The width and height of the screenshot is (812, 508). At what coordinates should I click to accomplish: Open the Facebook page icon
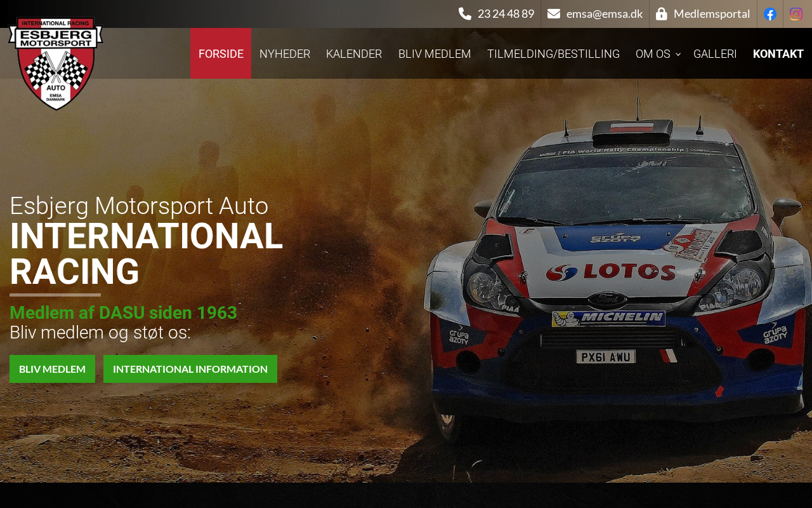(770, 14)
